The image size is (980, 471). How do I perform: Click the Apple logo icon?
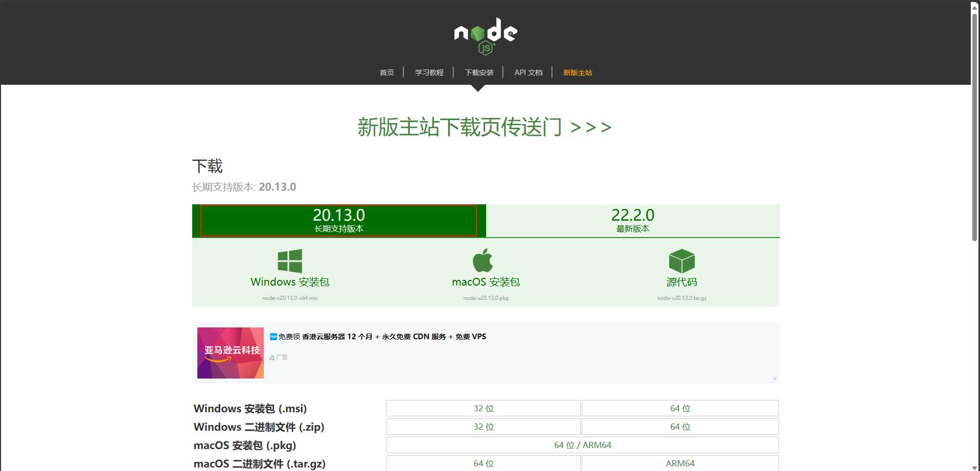[x=483, y=261]
